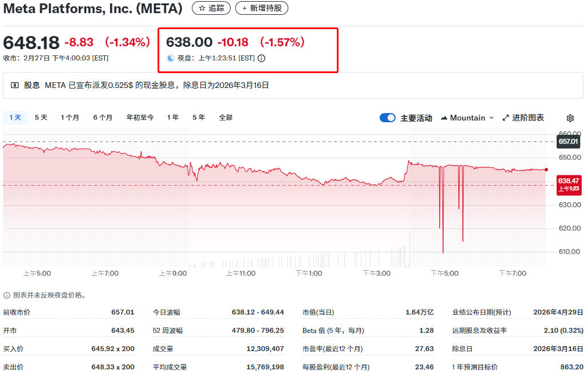Click the 追踪 button to track META
This screenshot has width=588, height=373.
(211, 8)
